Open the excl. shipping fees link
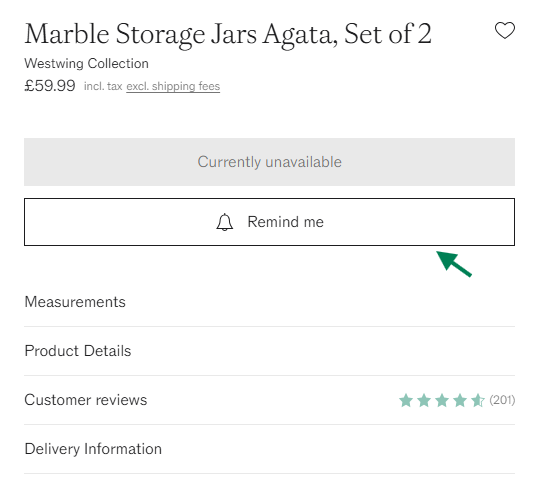Viewport: 545px width, 484px height. [x=173, y=86]
